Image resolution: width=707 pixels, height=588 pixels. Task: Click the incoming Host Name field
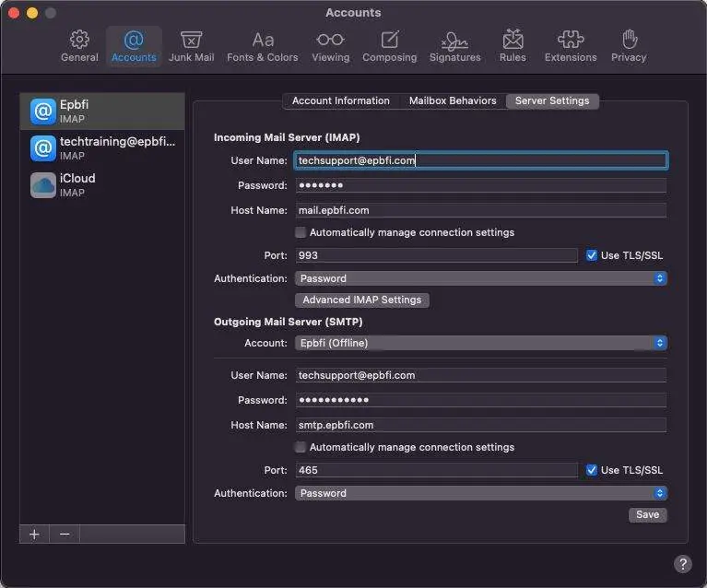point(480,210)
